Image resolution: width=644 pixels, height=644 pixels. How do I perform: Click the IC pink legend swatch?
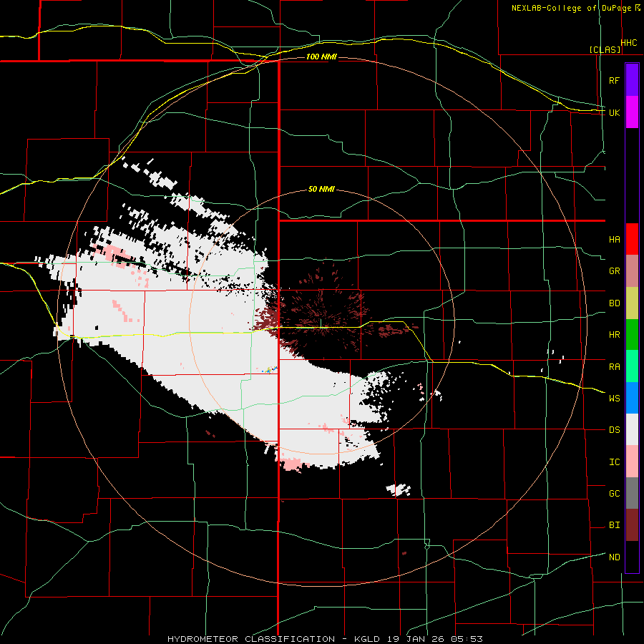632,462
